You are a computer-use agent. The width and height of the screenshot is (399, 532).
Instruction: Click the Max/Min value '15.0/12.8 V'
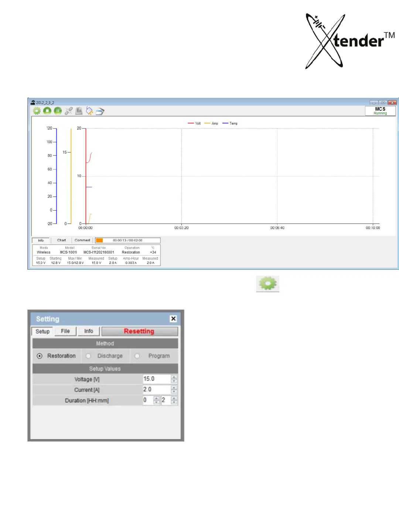click(75, 263)
